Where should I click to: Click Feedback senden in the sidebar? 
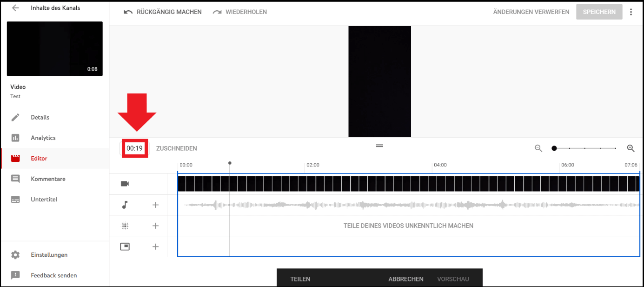(54, 275)
